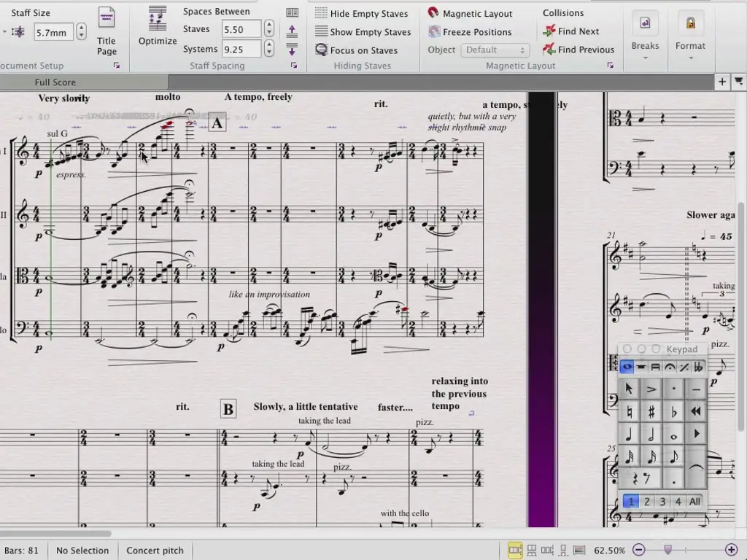The width and height of the screenshot is (747, 560).
Task: Switch Keypad to voice 2
Action: [646, 502]
